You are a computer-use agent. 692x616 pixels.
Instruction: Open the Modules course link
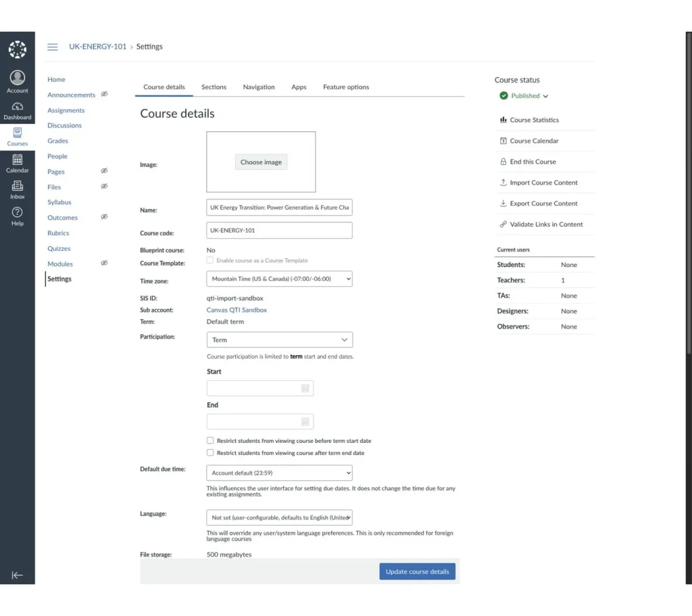60,264
